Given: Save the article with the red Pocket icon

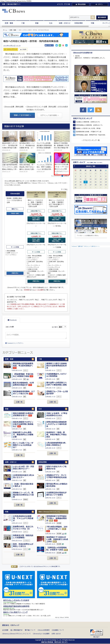Looking at the screenshot, I should tap(63, 45).
